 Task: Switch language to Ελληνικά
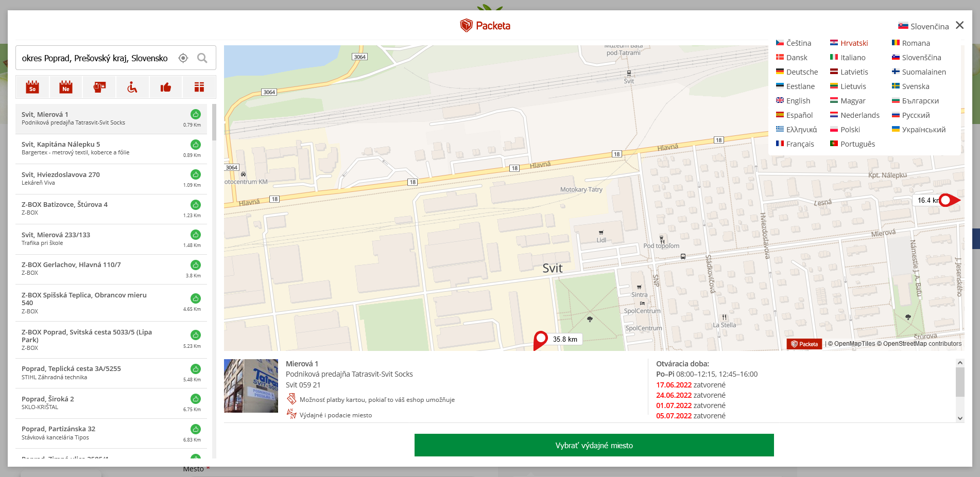point(796,130)
